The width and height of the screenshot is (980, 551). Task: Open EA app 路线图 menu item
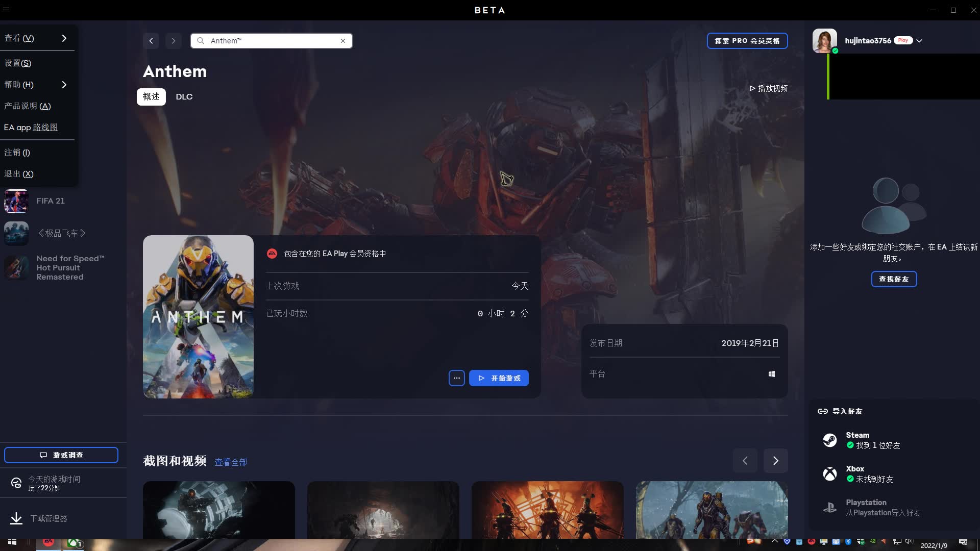point(37,128)
